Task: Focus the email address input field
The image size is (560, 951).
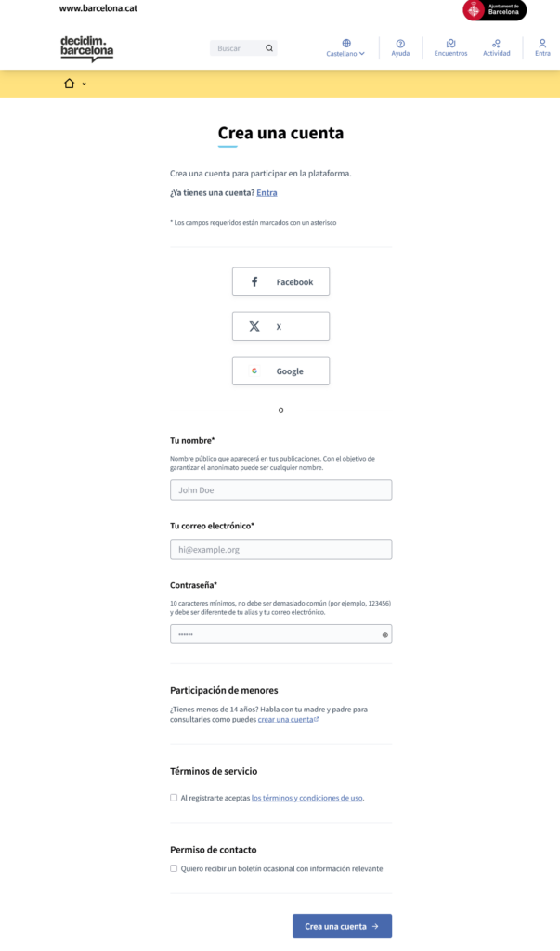Action: 280,549
